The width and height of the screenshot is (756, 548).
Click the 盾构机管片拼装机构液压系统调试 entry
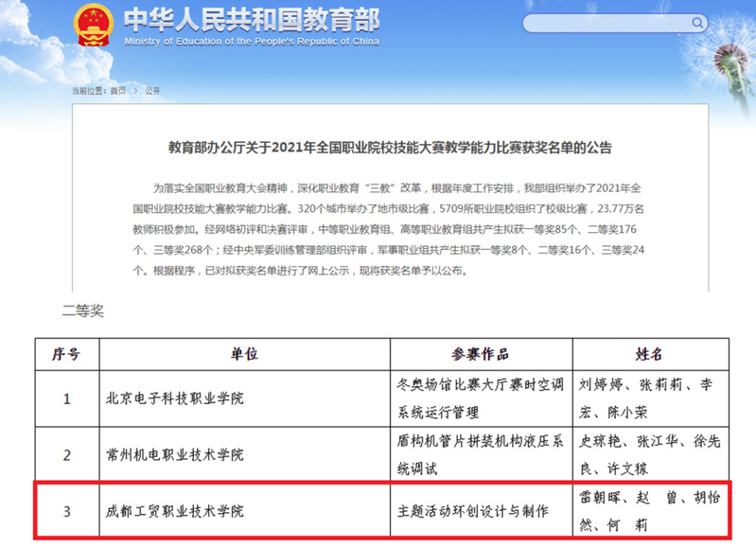(x=481, y=454)
